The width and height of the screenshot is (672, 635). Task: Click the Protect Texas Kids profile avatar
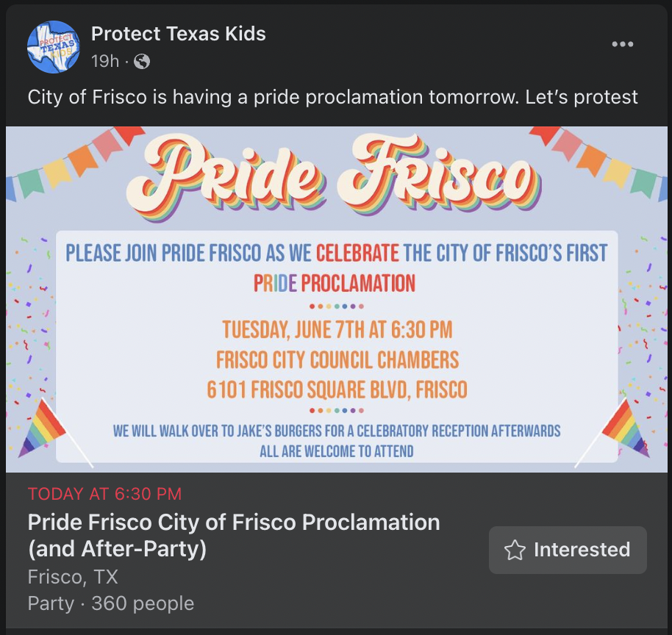(53, 47)
